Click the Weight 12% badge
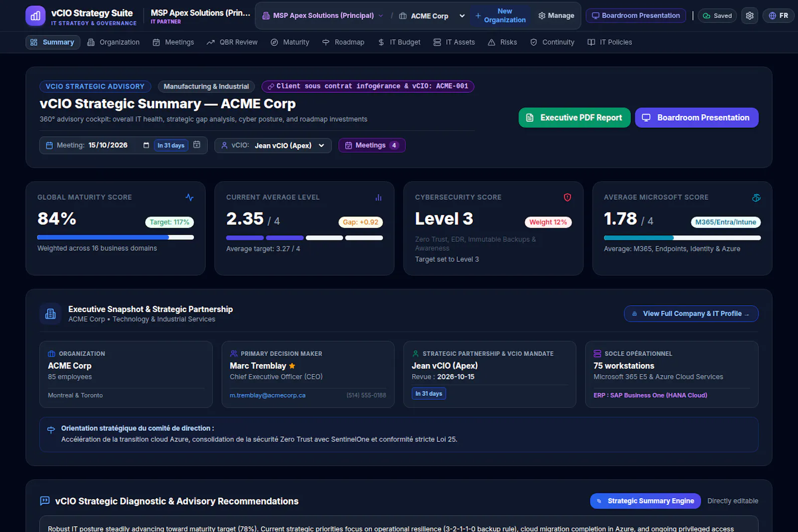798x532 pixels. pyautogui.click(x=548, y=222)
